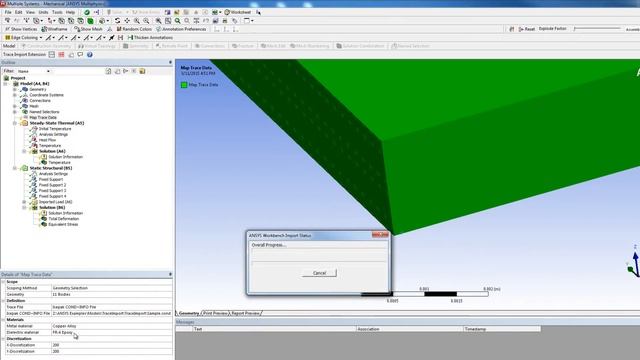
Task: Click the Explode Factor slider
Action: tap(597, 29)
